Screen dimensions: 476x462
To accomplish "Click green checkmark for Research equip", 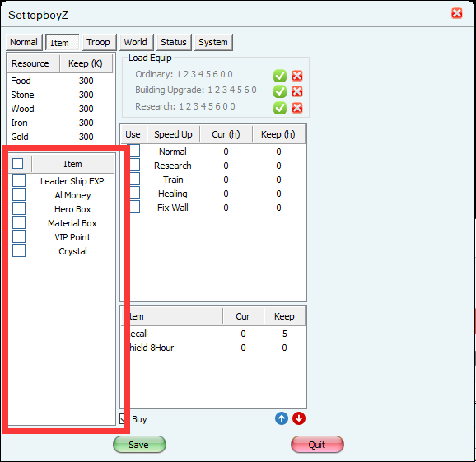I will coord(280,108).
